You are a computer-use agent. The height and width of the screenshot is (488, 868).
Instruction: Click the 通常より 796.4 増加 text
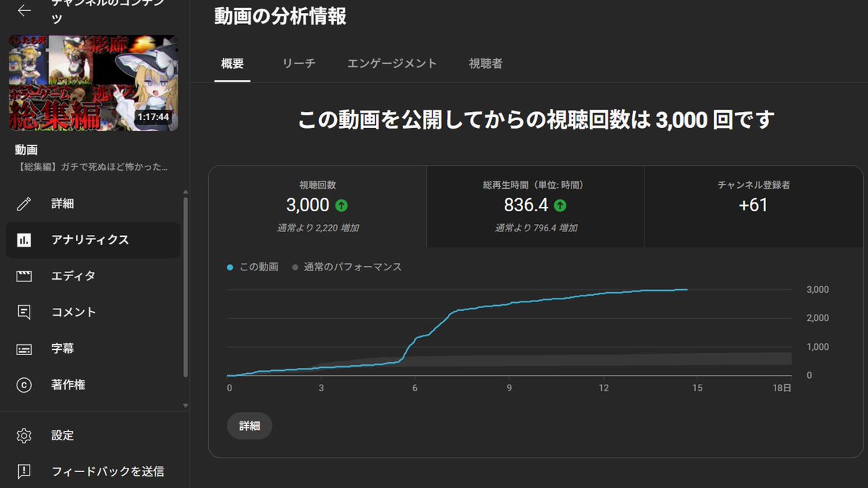(x=536, y=228)
